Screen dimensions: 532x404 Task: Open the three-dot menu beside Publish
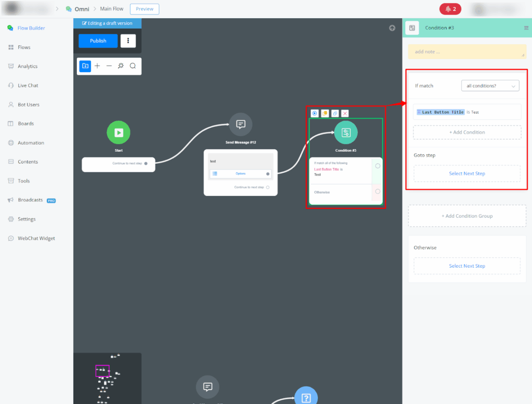click(x=128, y=41)
